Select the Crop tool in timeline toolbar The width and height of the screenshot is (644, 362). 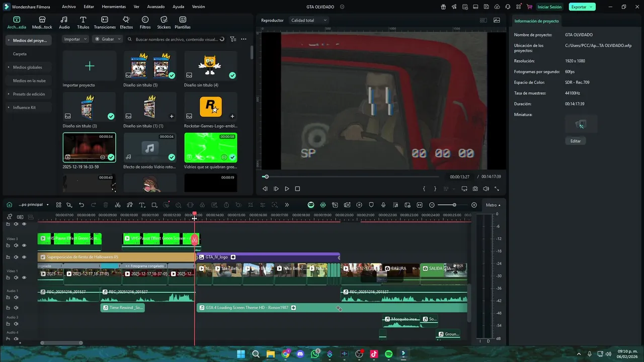tap(154, 205)
